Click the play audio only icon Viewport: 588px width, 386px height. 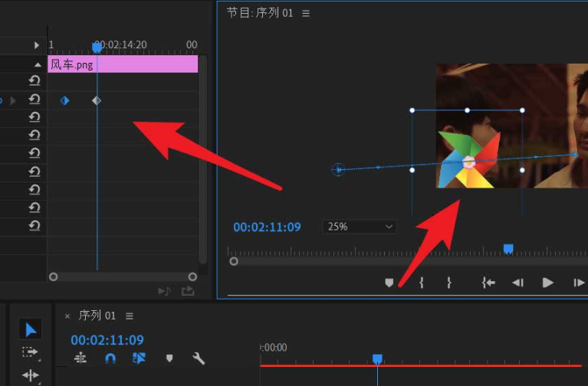click(x=164, y=291)
